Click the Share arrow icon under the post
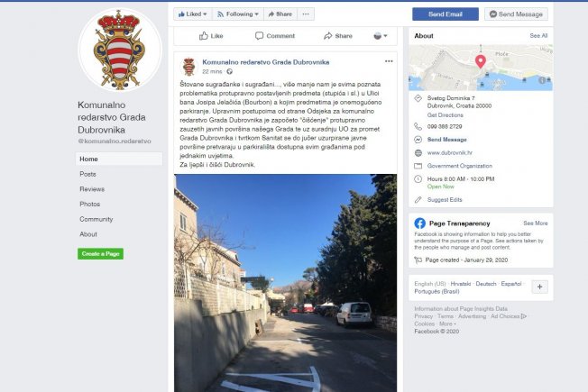Image resolution: width=588 pixels, height=392 pixels. point(327,36)
